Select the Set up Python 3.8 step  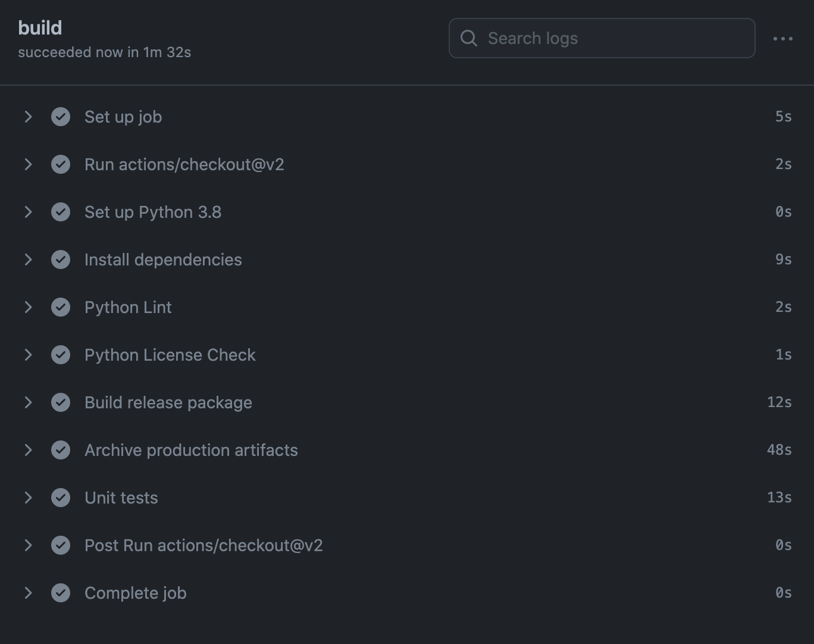pyautogui.click(x=152, y=212)
